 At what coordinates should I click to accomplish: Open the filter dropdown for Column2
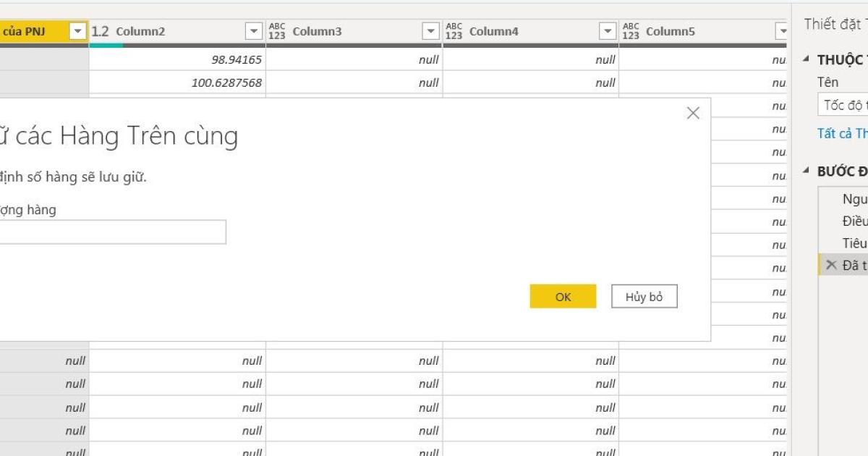coord(253,32)
